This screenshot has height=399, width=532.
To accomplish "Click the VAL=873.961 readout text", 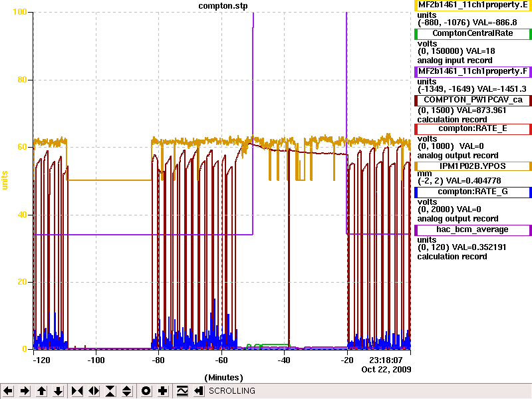I will coord(481,110).
